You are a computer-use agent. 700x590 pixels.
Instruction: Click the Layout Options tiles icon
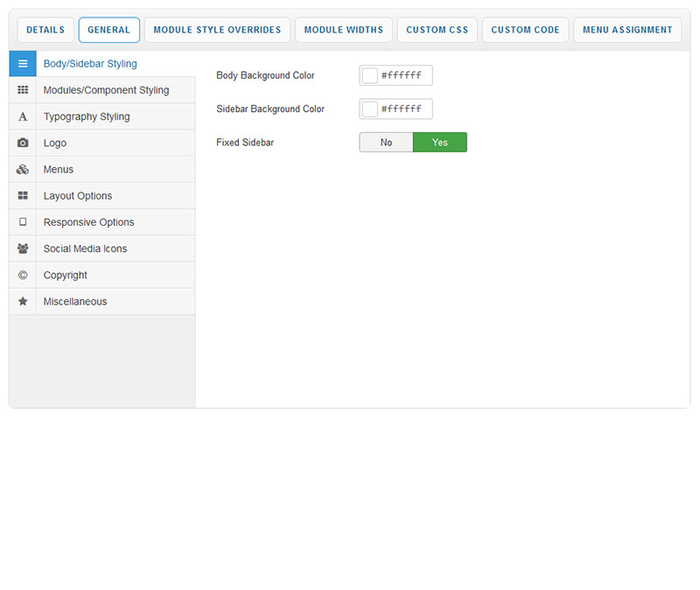coord(23,196)
